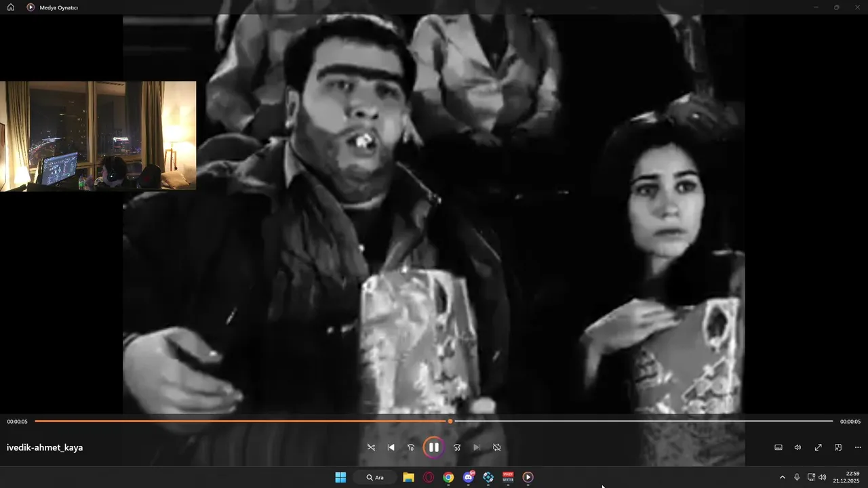The width and height of the screenshot is (868, 488).
Task: Open more options menu
Action: [858, 447]
